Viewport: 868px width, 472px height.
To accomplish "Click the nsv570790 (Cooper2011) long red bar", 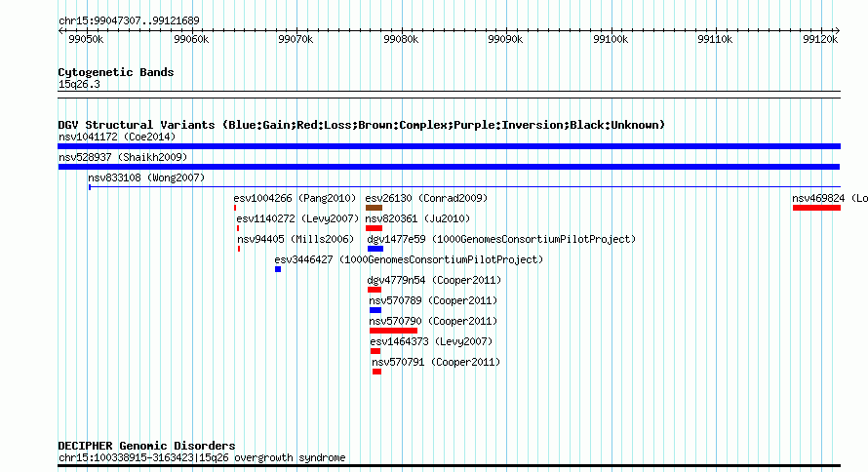I will pyautogui.click(x=394, y=331).
